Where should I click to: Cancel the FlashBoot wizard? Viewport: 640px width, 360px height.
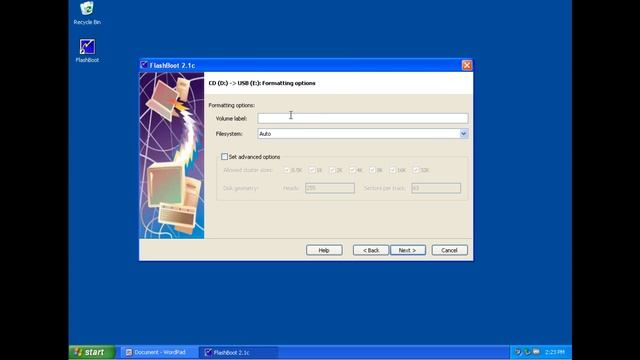[449, 250]
